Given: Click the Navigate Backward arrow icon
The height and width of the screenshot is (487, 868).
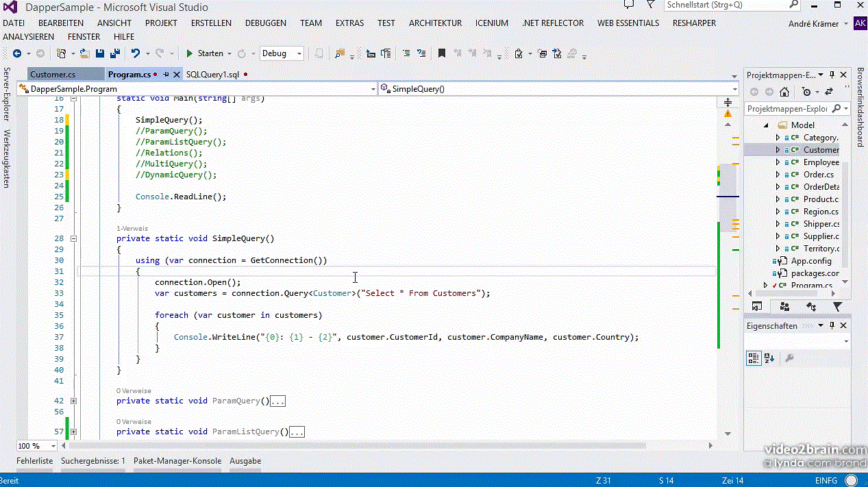Looking at the screenshot, I should [x=16, y=53].
